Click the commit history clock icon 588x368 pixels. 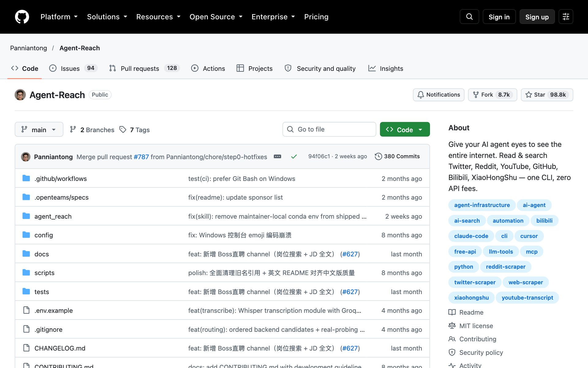click(x=378, y=156)
